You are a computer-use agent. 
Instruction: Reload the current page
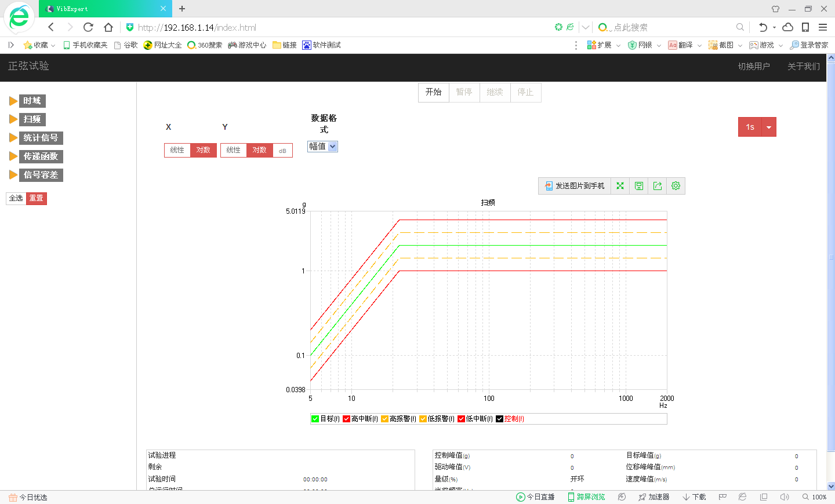click(x=88, y=27)
